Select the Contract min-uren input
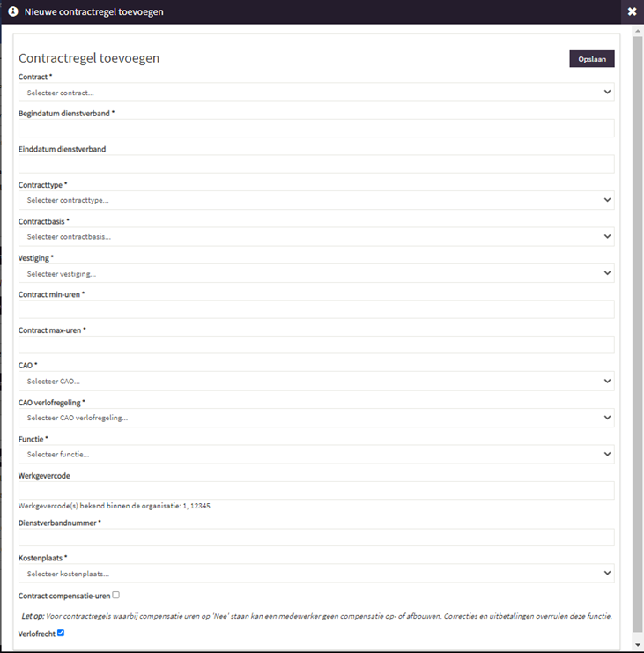Image resolution: width=644 pixels, height=653 pixels. click(x=316, y=309)
